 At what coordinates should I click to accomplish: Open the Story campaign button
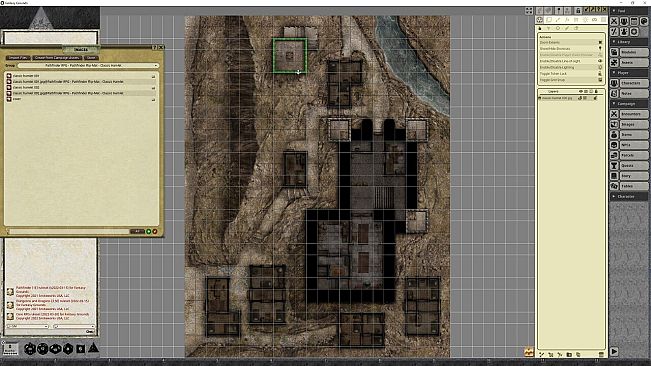click(634, 176)
